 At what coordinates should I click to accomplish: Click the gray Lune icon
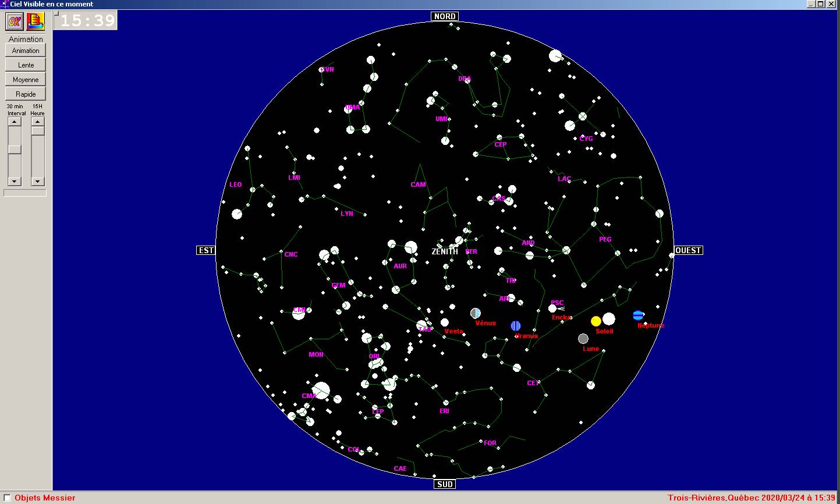click(x=583, y=339)
